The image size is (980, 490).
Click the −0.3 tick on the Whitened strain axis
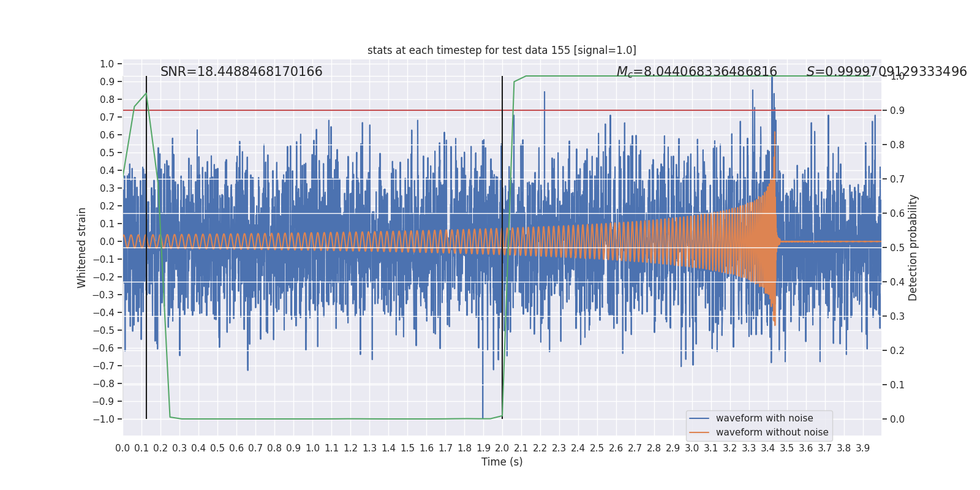[104, 295]
